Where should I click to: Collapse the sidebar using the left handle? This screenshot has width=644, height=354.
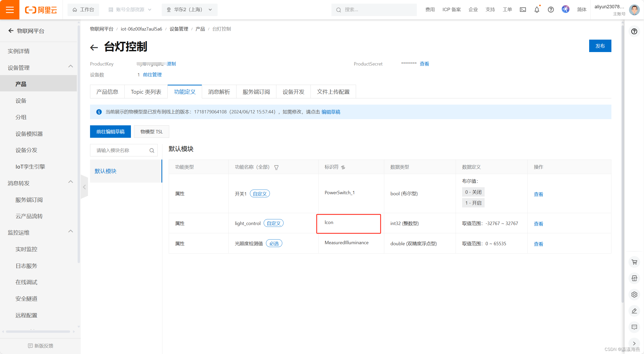(84, 187)
